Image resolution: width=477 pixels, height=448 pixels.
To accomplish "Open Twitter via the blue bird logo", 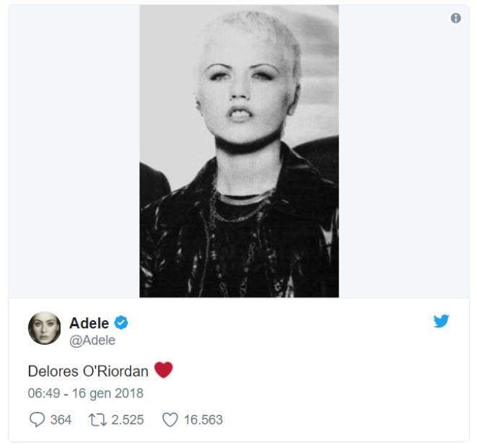I will pyautogui.click(x=441, y=321).
